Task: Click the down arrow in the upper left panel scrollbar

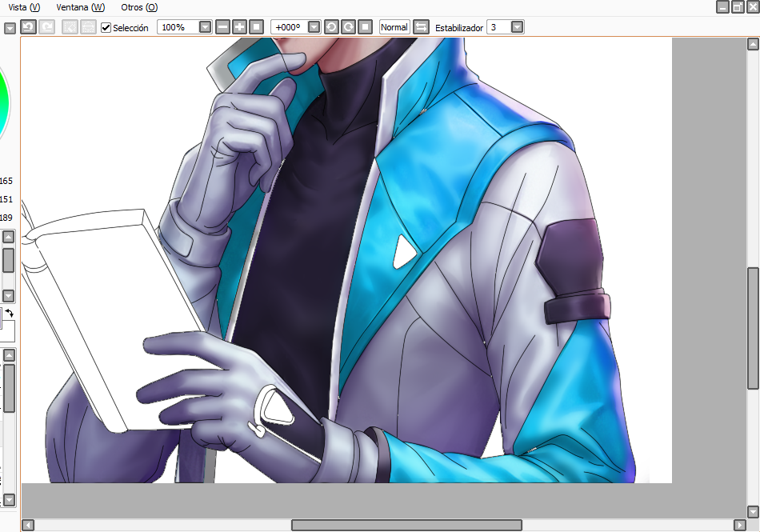Action: [9, 295]
